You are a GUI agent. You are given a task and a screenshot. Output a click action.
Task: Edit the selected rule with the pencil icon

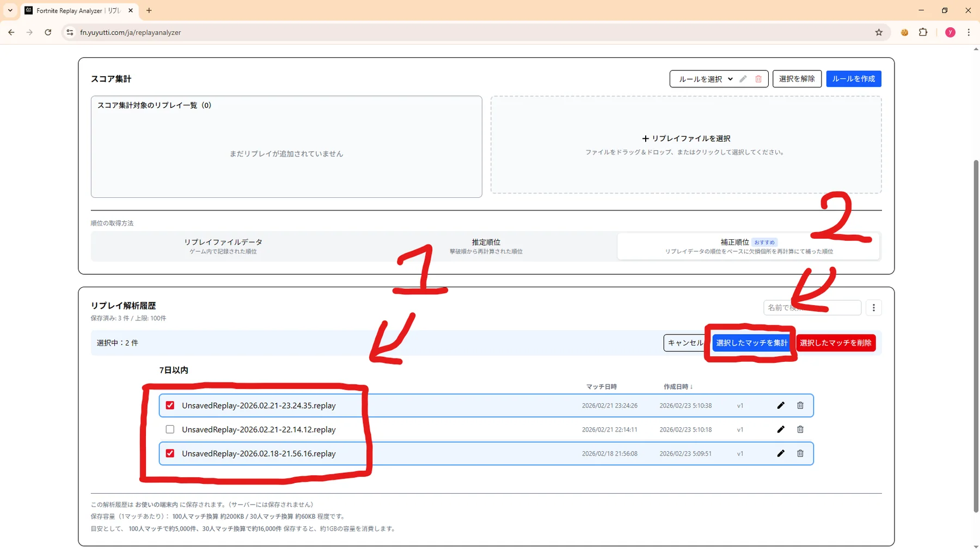tap(744, 78)
